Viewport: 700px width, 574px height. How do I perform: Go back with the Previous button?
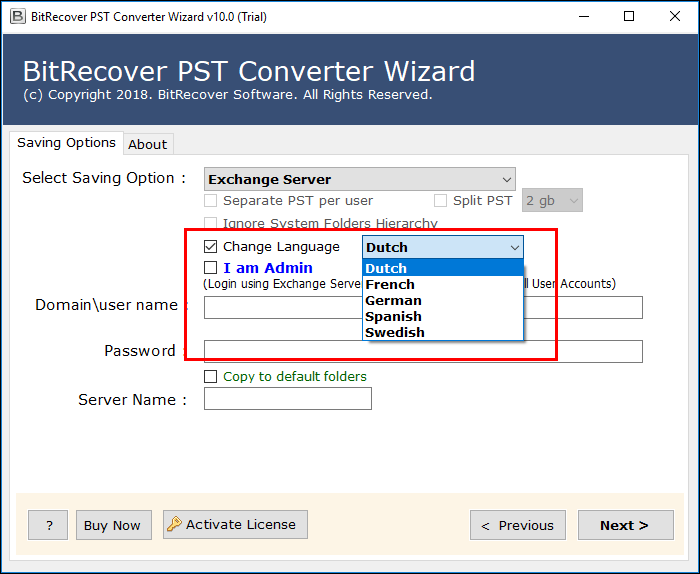point(517,525)
